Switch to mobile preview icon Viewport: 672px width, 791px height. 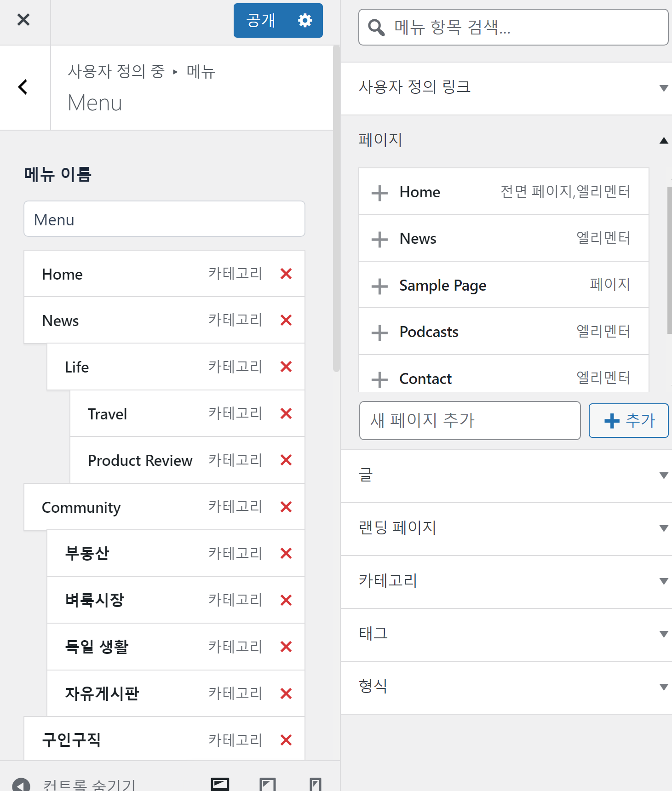coord(316,784)
